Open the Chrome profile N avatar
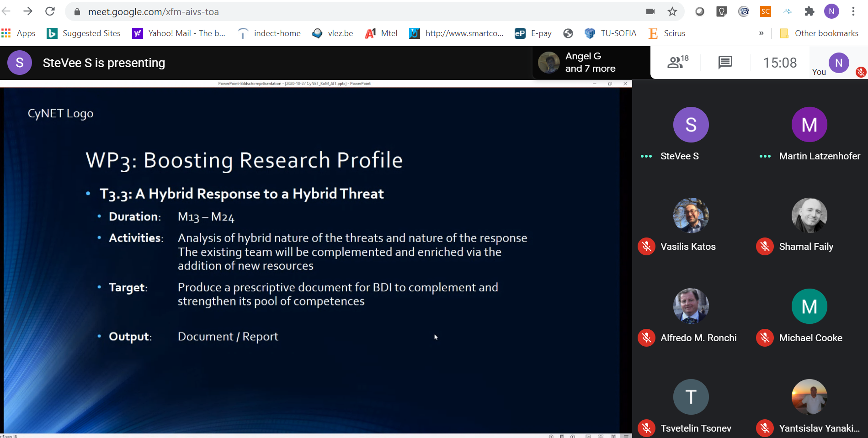868x438 pixels. click(831, 11)
